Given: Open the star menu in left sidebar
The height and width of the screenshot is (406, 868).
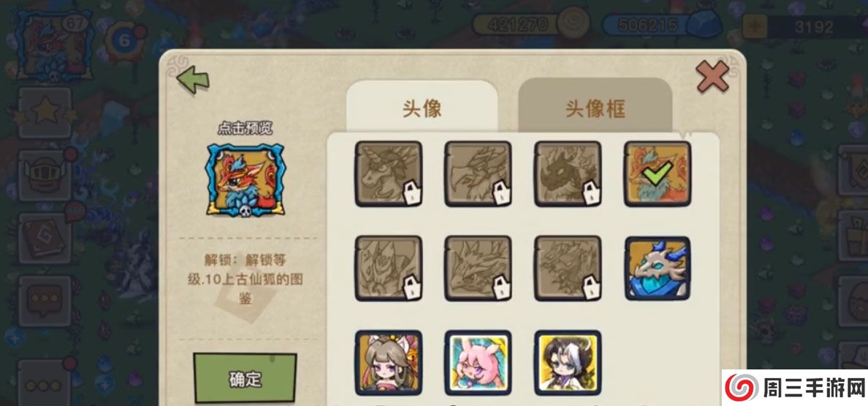Looking at the screenshot, I should click(45, 113).
